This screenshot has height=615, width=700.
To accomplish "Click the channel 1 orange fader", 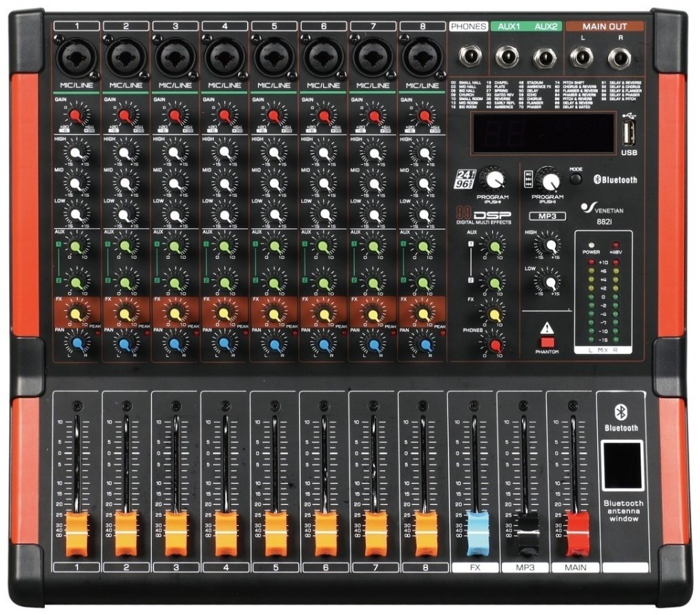I will coord(77,534).
